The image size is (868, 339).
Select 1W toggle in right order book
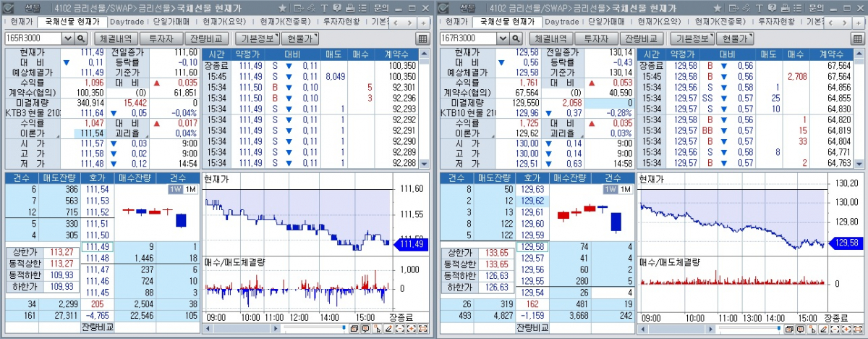(x=609, y=189)
